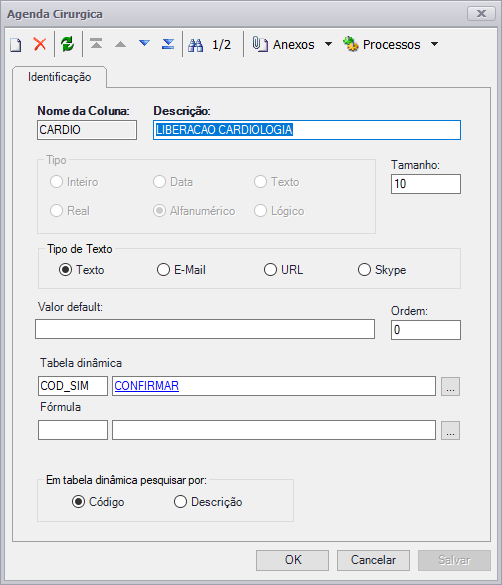502x585 pixels.
Task: Click the Ordem field showing 0
Action: tap(426, 330)
